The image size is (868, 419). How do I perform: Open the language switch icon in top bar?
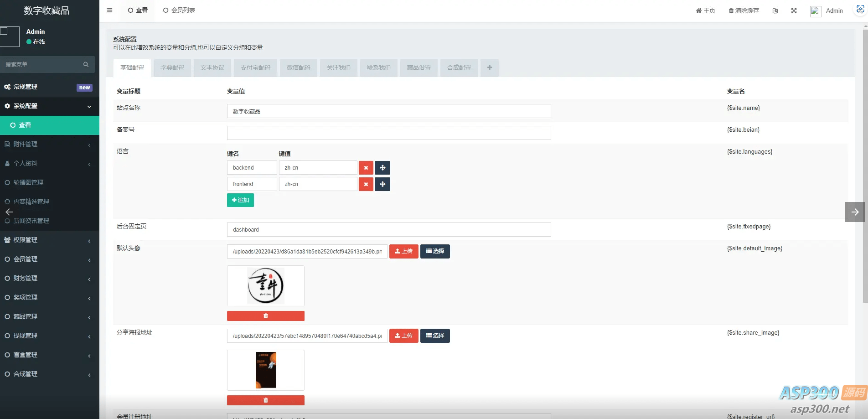tap(775, 10)
